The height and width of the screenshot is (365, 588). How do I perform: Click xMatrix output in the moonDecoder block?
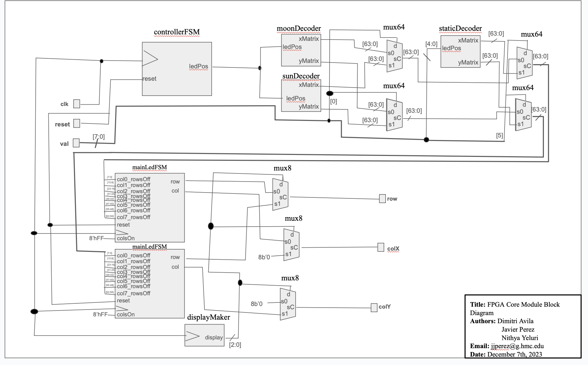[309, 39]
